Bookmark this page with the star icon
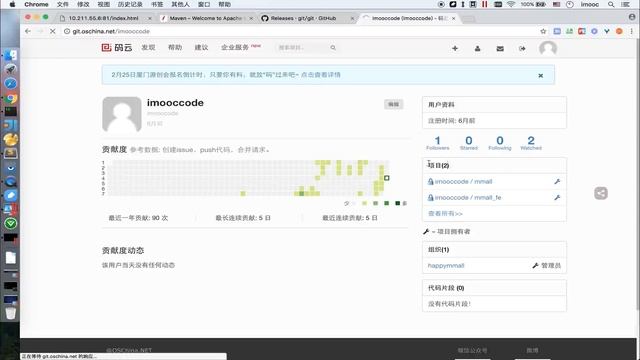 [x=543, y=31]
